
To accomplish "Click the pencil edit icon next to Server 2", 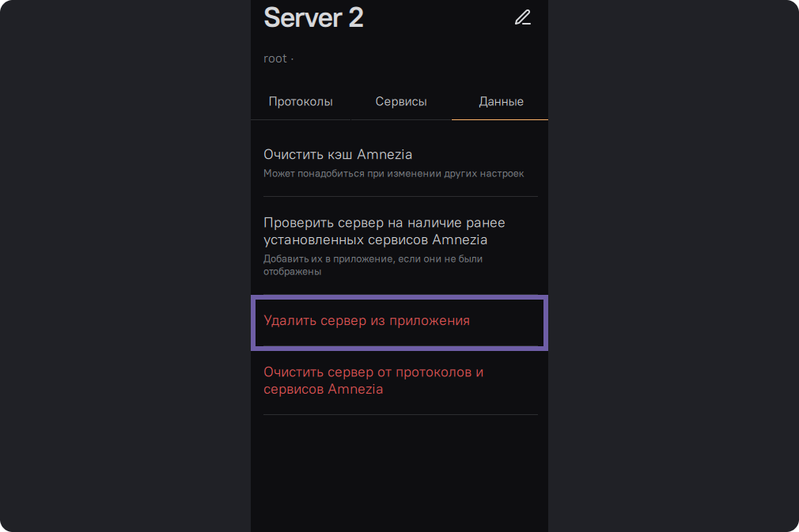I will point(522,18).
